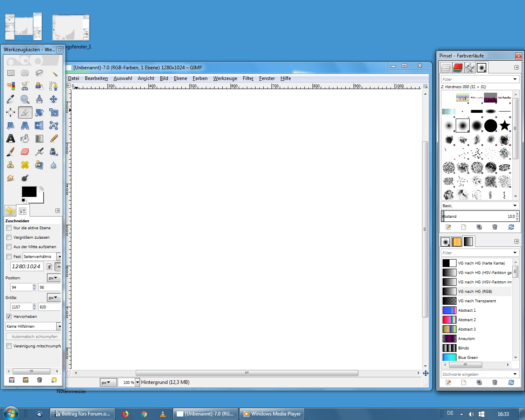Uncheck the 'Hervorheben' checkbox
Image resolution: width=525 pixels, height=420 pixels.
point(9,317)
